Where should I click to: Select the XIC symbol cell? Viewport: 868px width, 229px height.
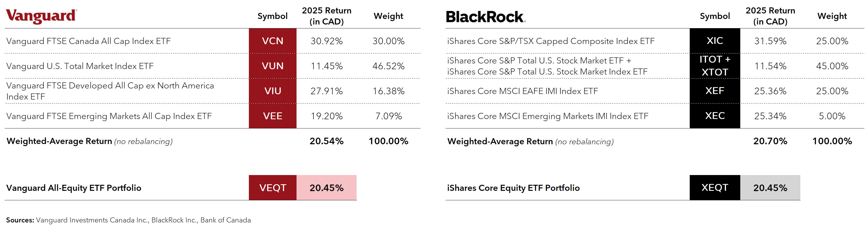pos(714,41)
